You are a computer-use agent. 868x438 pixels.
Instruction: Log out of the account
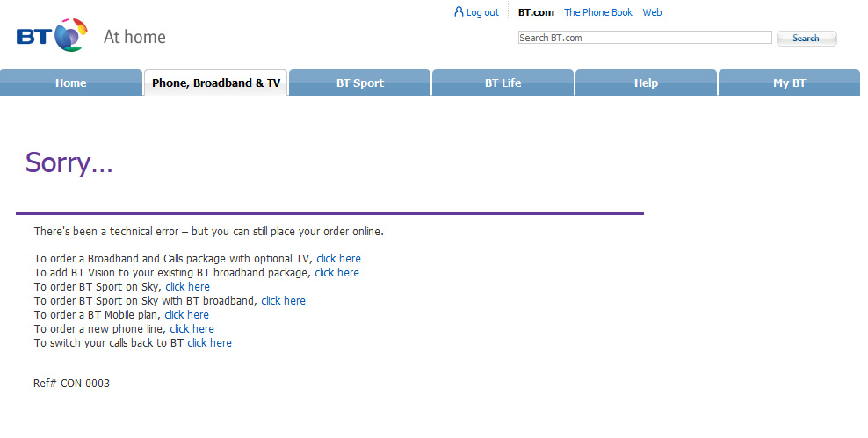click(x=482, y=12)
